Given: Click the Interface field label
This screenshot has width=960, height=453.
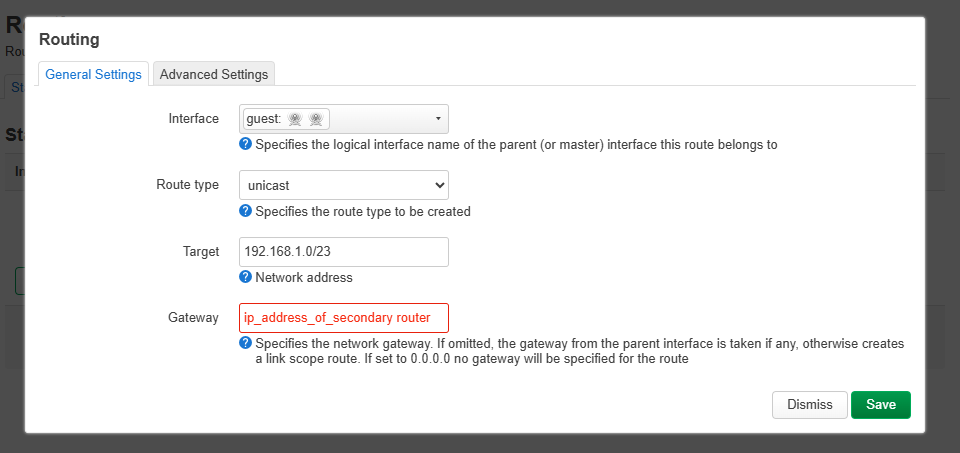Looking at the screenshot, I should (193, 119).
